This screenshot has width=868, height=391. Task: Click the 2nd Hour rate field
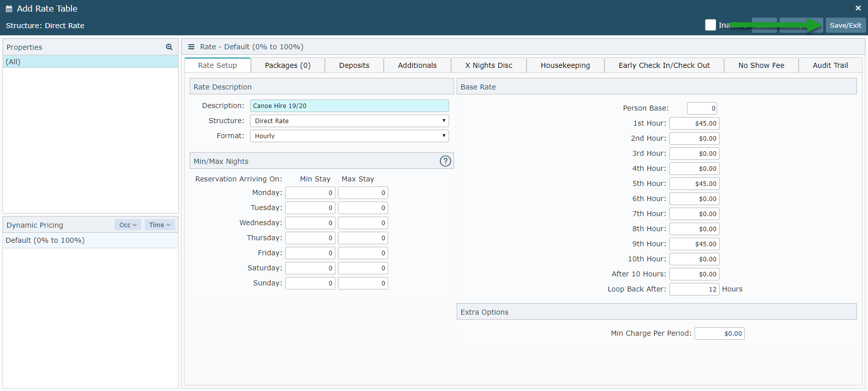(x=694, y=139)
